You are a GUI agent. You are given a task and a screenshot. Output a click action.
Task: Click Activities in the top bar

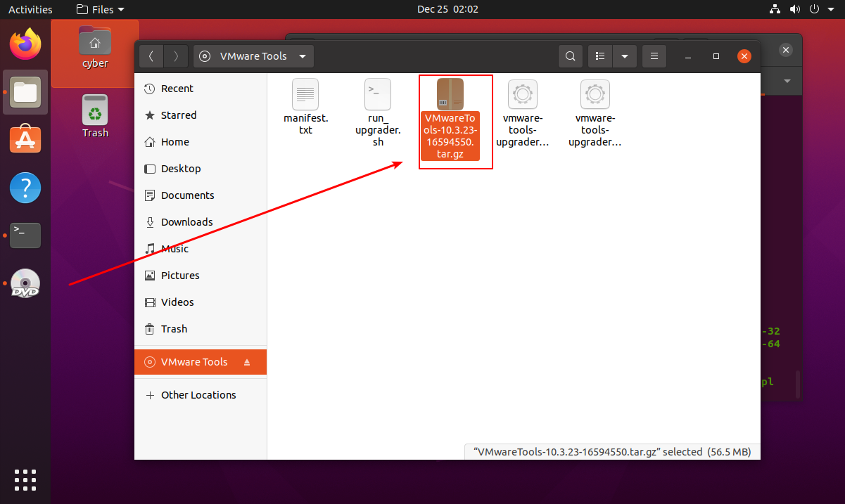coord(30,9)
